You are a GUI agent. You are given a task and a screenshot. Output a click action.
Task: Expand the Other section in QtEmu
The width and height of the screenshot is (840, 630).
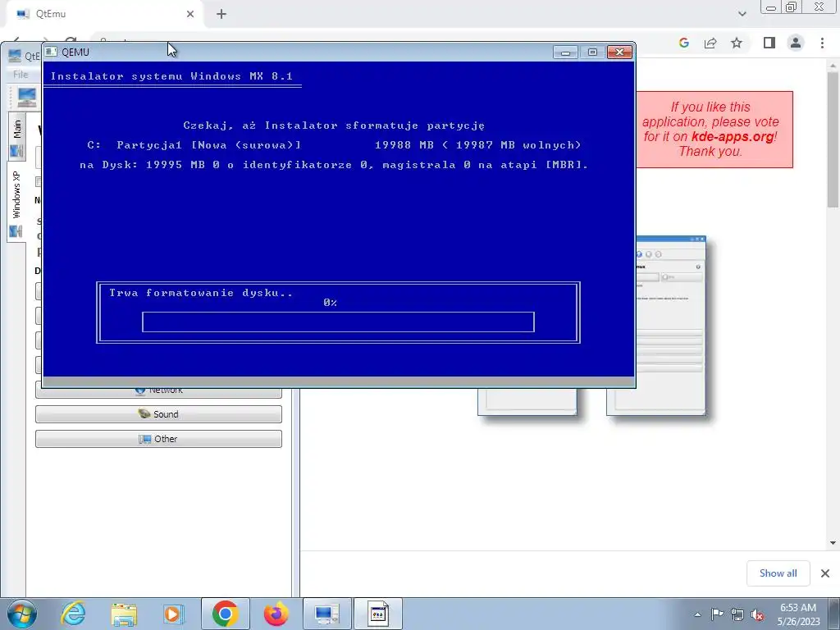(x=158, y=439)
